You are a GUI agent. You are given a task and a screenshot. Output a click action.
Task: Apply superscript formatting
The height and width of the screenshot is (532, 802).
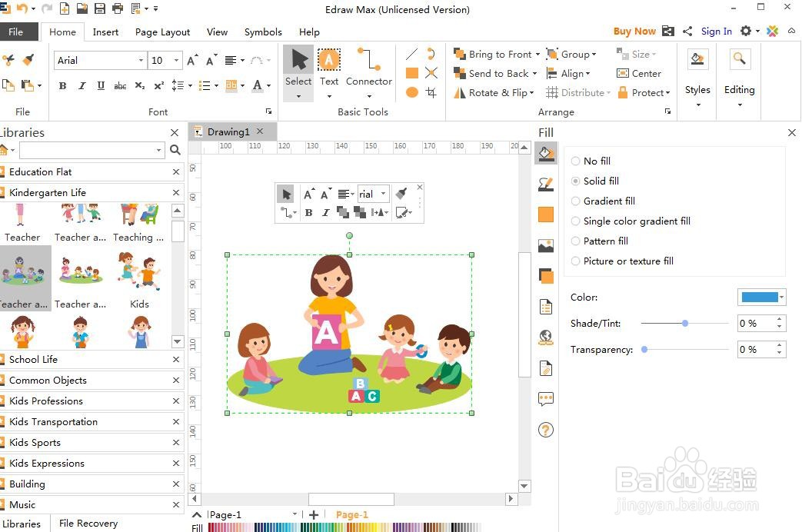pos(159,85)
